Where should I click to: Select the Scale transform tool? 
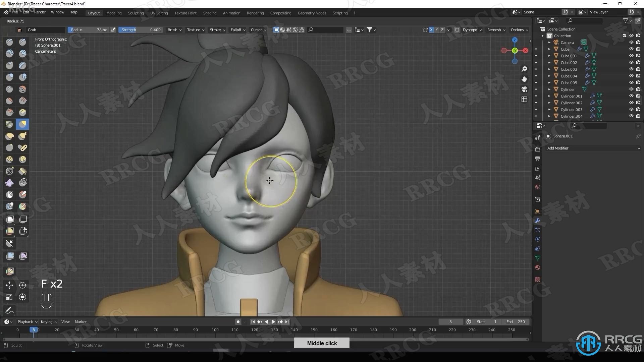pos(9,297)
